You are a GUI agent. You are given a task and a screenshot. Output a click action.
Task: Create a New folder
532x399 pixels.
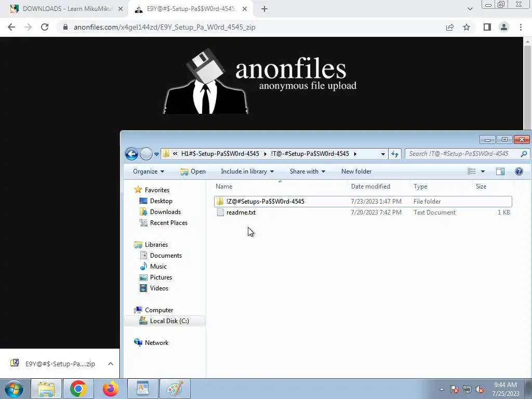pos(356,171)
